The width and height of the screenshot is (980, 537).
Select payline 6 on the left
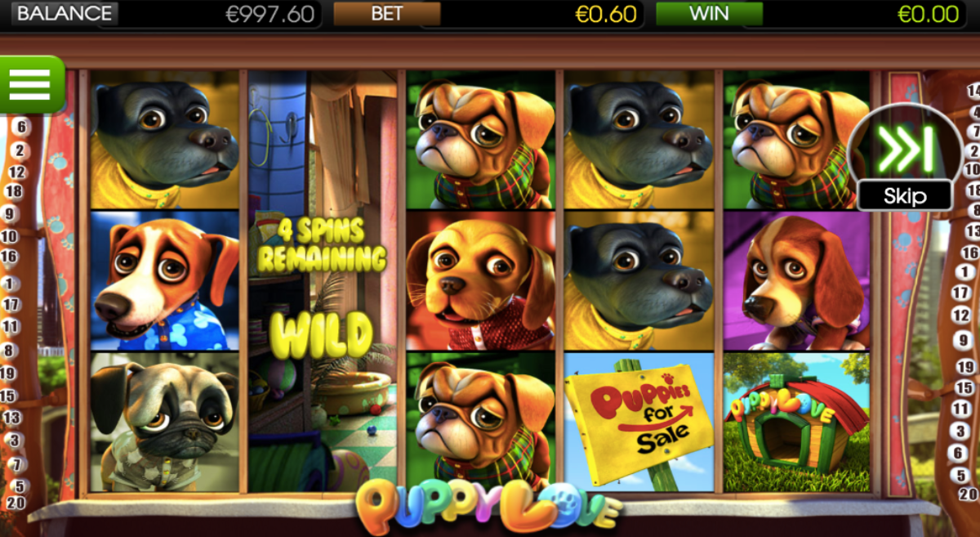coord(21,127)
